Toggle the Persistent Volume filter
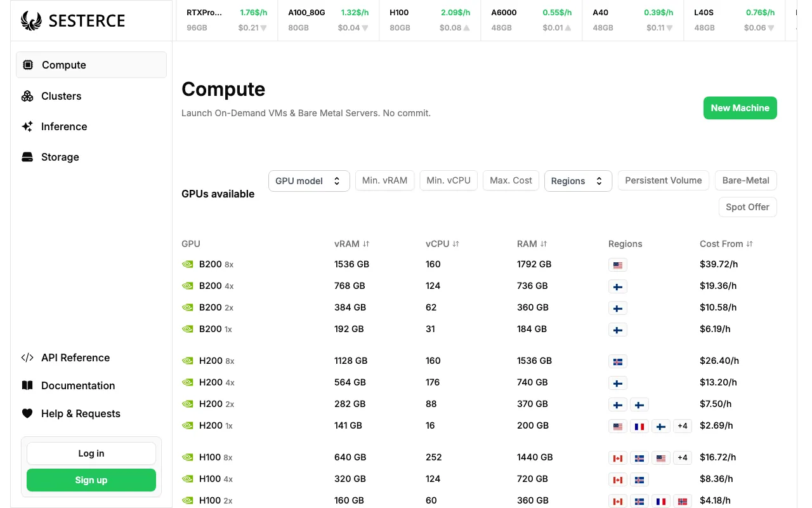Viewport: 812px width, 508px height. (664, 180)
